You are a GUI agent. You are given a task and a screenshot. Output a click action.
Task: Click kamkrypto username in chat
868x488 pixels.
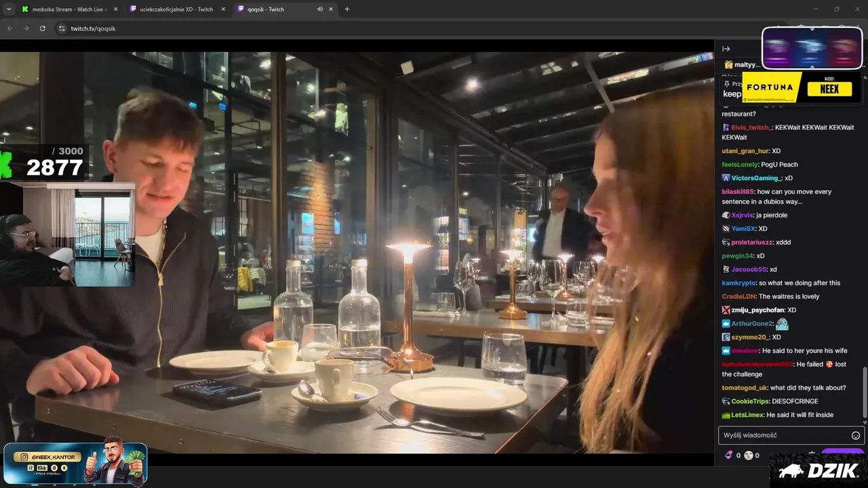pyautogui.click(x=738, y=283)
